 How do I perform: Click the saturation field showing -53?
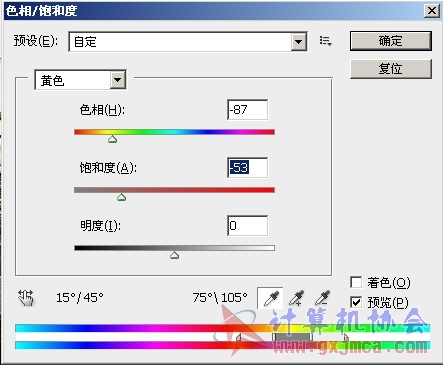[x=247, y=168]
